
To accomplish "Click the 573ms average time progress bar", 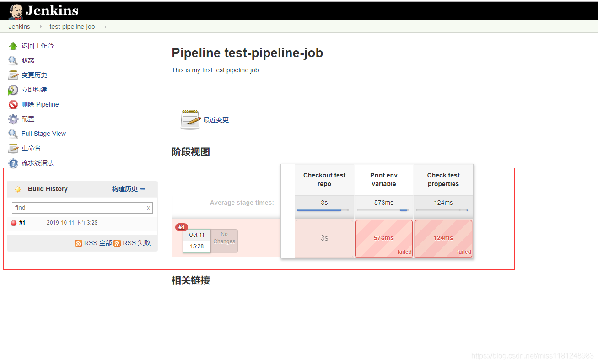I will coord(383,210).
